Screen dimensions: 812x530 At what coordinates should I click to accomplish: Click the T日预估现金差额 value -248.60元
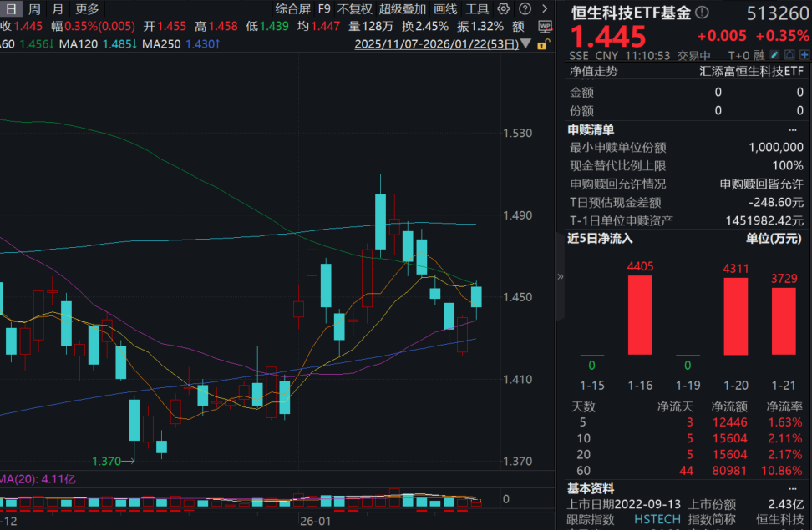[776, 202]
